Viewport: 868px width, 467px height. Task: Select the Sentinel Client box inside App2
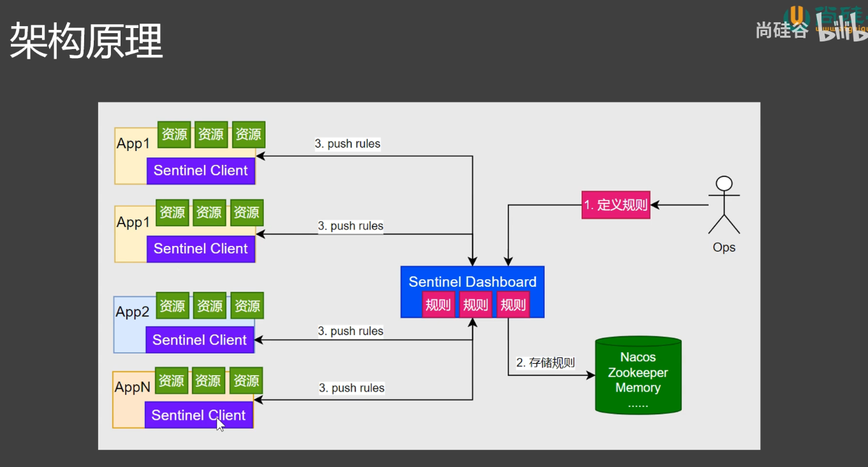click(200, 340)
